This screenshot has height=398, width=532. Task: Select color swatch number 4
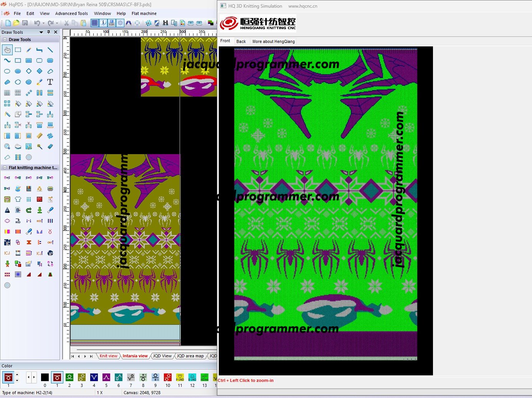tap(94, 377)
